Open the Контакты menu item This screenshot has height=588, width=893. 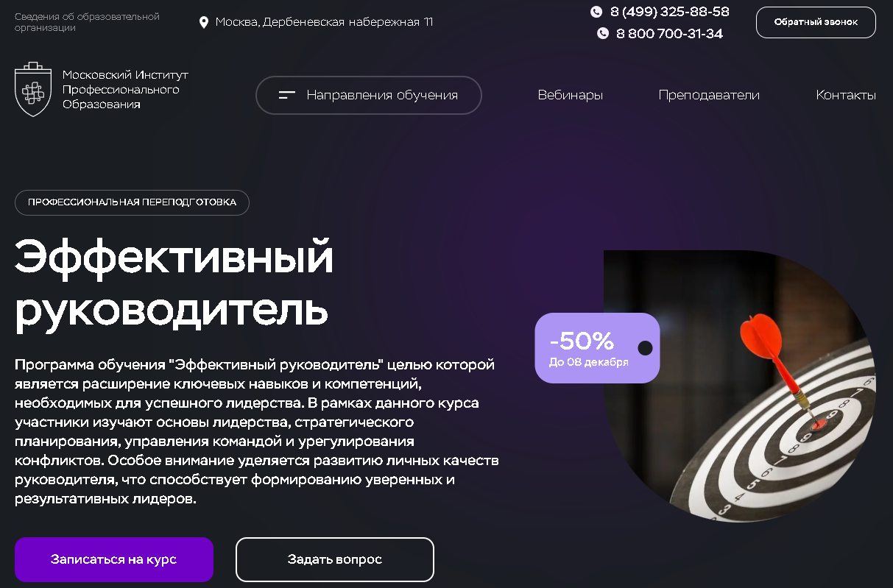(x=846, y=95)
